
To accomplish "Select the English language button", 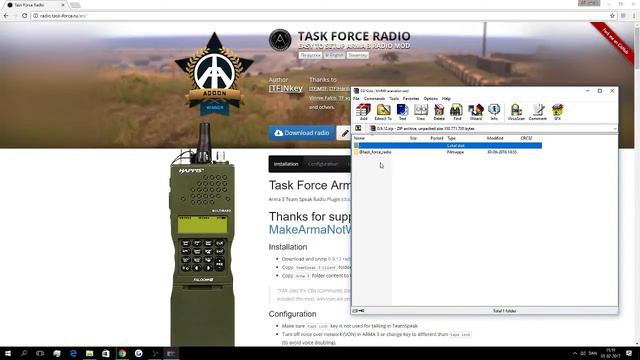I will [x=334, y=55].
